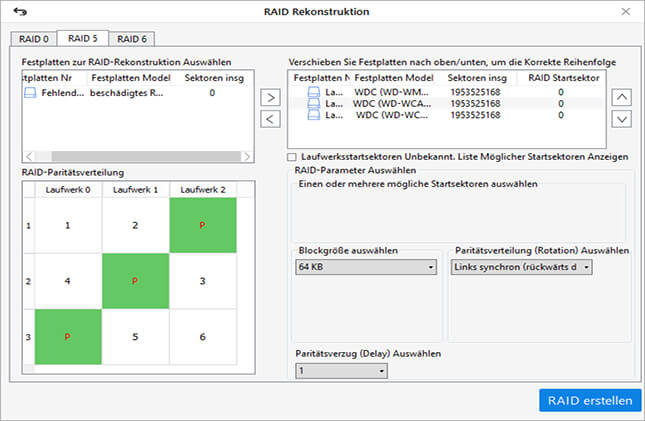Move selected disk right with > arrow

click(270, 98)
